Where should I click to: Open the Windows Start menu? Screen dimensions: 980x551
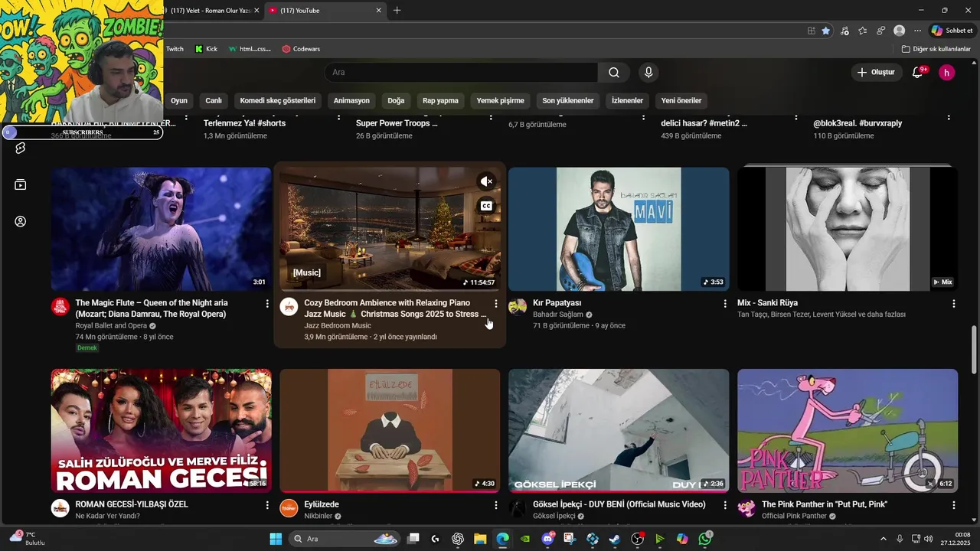276,539
